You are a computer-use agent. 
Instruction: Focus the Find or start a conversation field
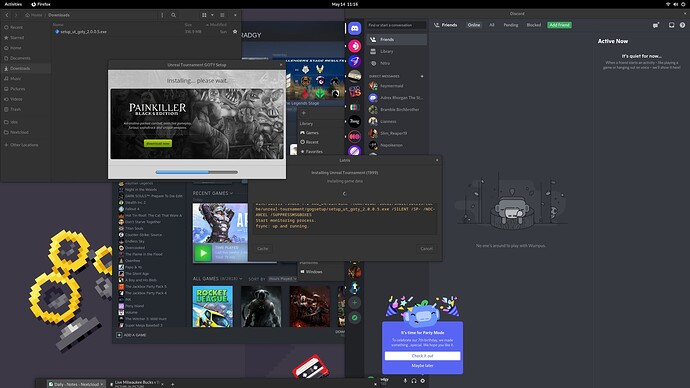[x=396, y=25]
